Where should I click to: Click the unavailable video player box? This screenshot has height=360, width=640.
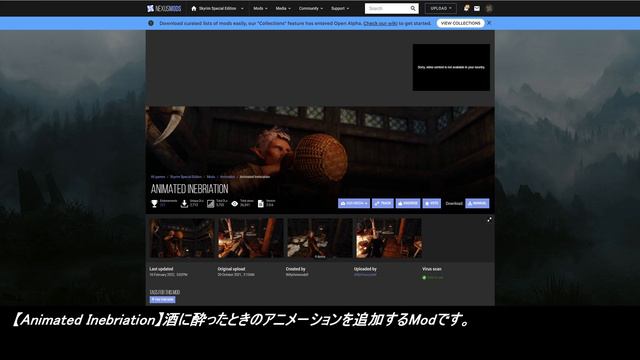(x=451, y=67)
